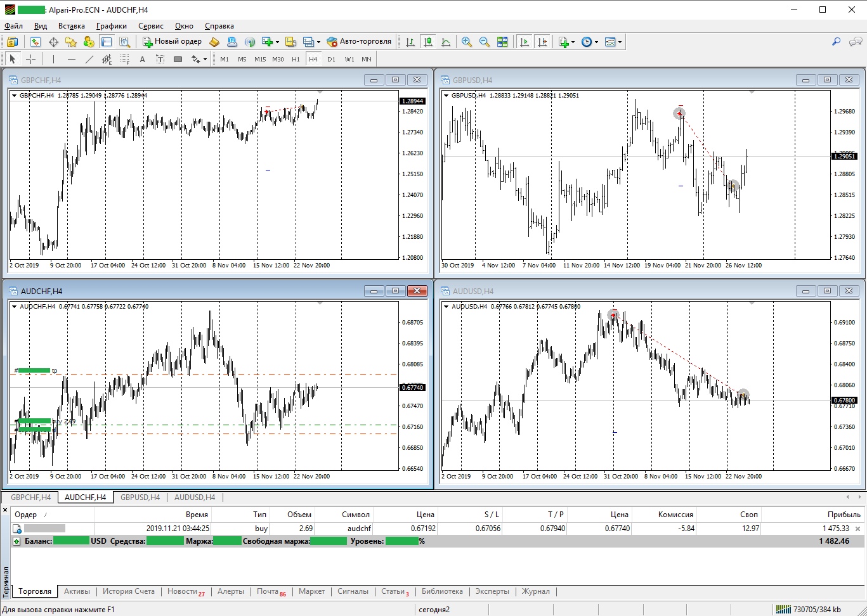Select the text label tool
Screen dimensions: 867x616
tap(142, 59)
